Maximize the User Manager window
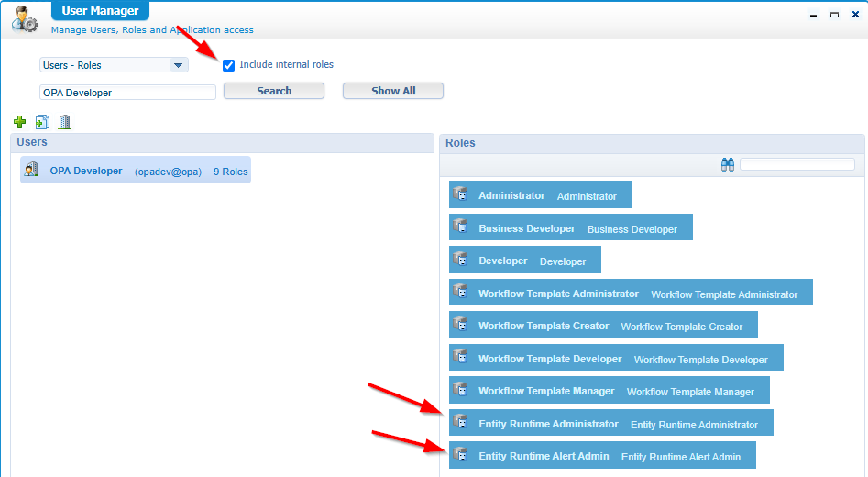This screenshot has width=868, height=477. pos(834,15)
